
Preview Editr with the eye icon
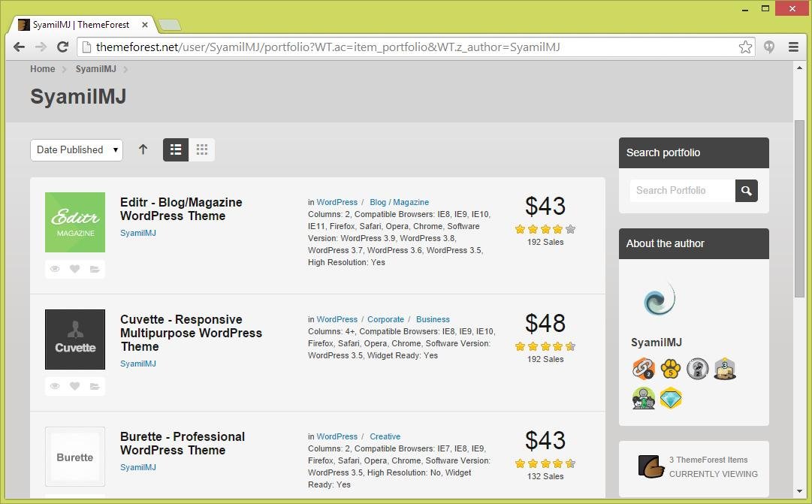point(55,269)
